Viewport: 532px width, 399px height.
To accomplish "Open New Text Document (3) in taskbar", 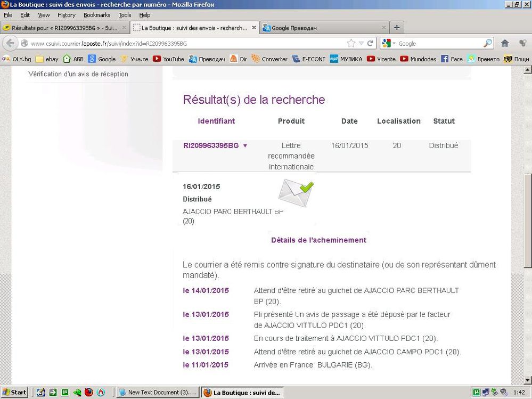I will pos(159,392).
